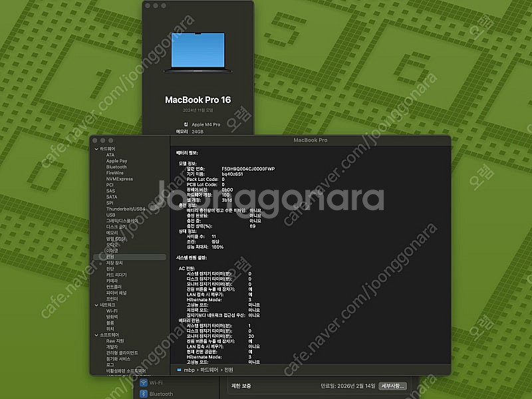Collapse the 네트워크 section in the sidebar
The height and width of the screenshot is (399, 532).
pyautogui.click(x=96, y=305)
